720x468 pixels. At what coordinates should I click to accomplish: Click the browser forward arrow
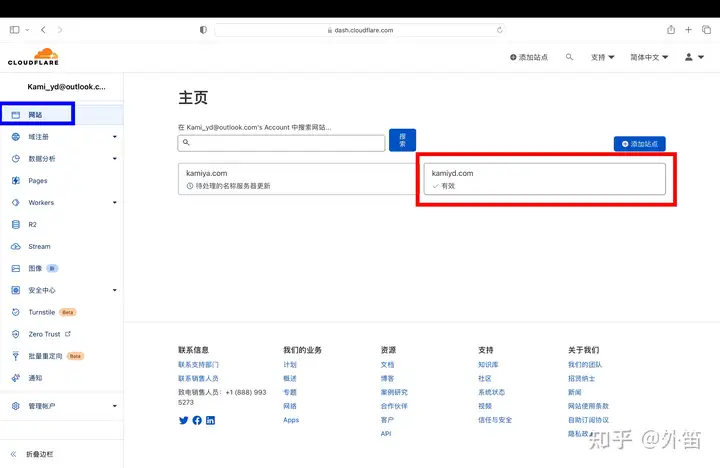click(x=60, y=30)
